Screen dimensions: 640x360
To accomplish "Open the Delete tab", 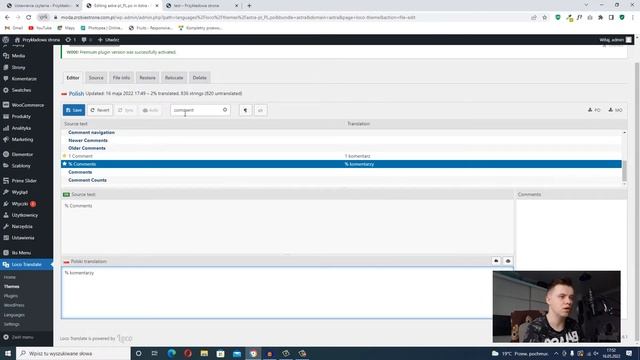I will 200,78.
